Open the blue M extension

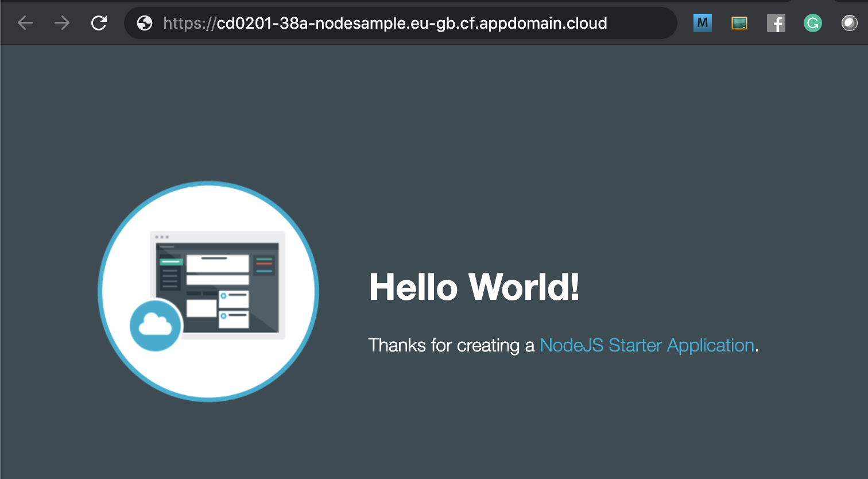click(x=703, y=23)
